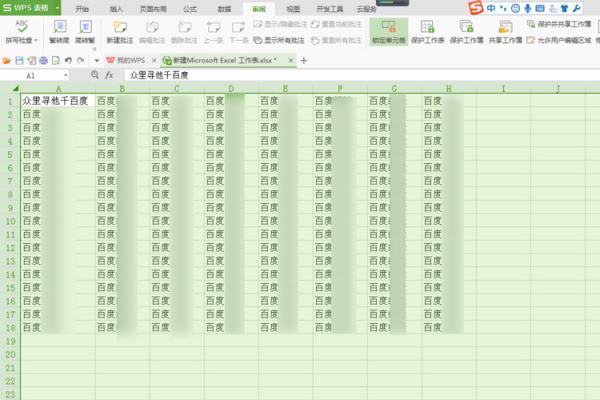Open Sogou wrench settings icon
The image size is (600, 400).
tap(576, 8)
